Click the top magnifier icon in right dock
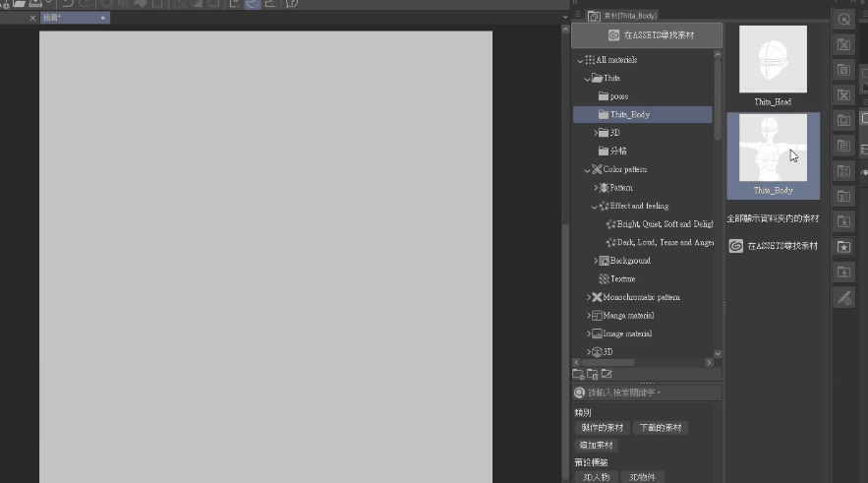868x483 pixels. click(843, 20)
